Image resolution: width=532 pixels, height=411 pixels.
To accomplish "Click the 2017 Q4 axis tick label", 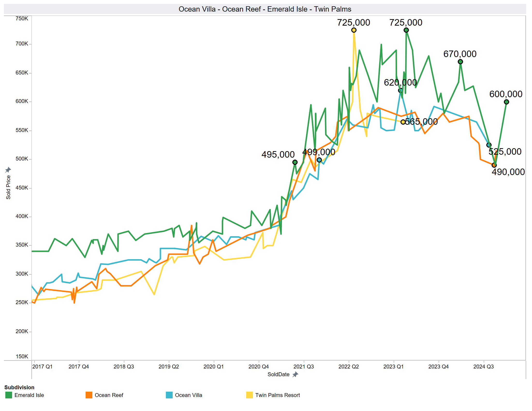I will coord(79,367).
